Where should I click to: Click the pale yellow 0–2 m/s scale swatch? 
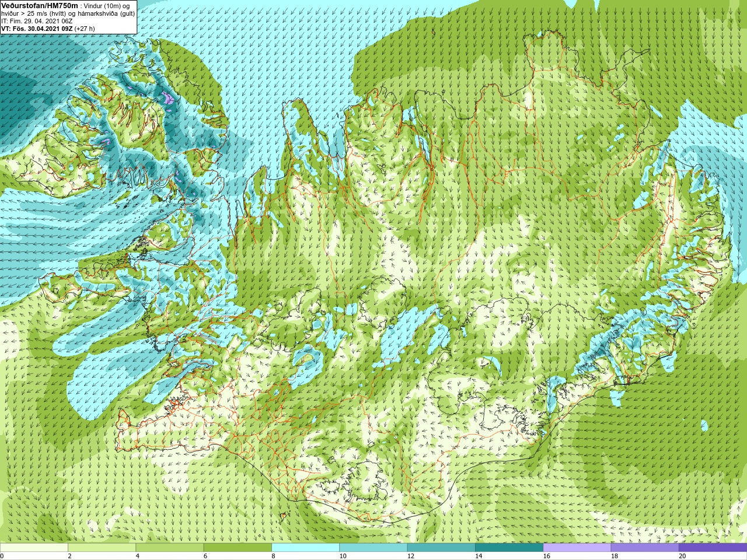pos(34,547)
